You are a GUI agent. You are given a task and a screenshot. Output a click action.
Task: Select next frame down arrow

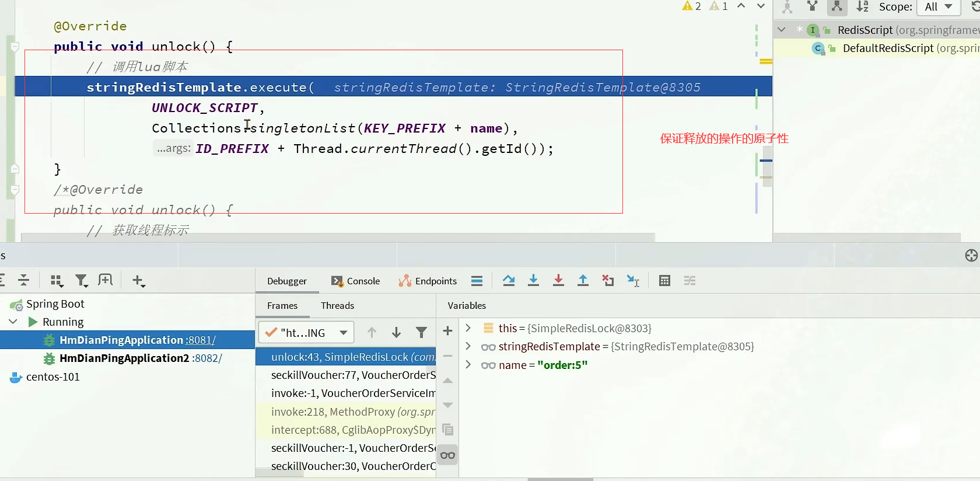tap(396, 333)
